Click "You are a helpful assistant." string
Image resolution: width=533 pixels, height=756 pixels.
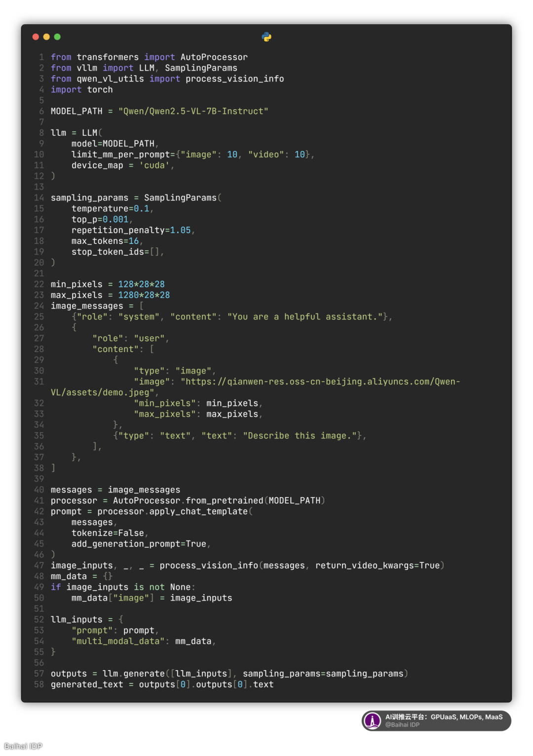click(305, 317)
